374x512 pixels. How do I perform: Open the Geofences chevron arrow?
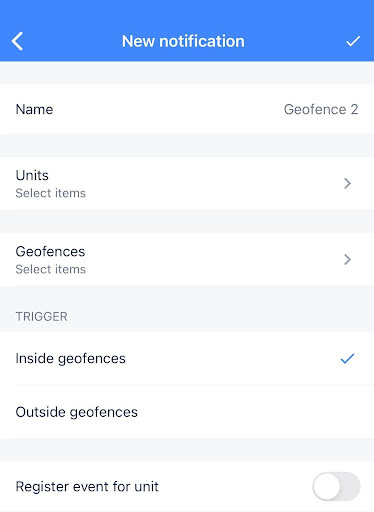347,259
